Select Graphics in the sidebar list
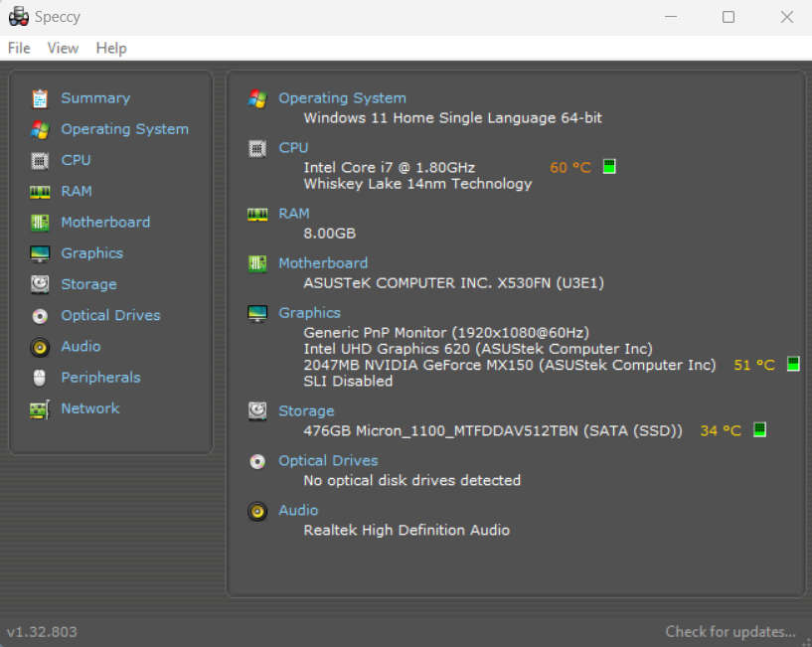This screenshot has height=647, width=812. click(x=91, y=253)
